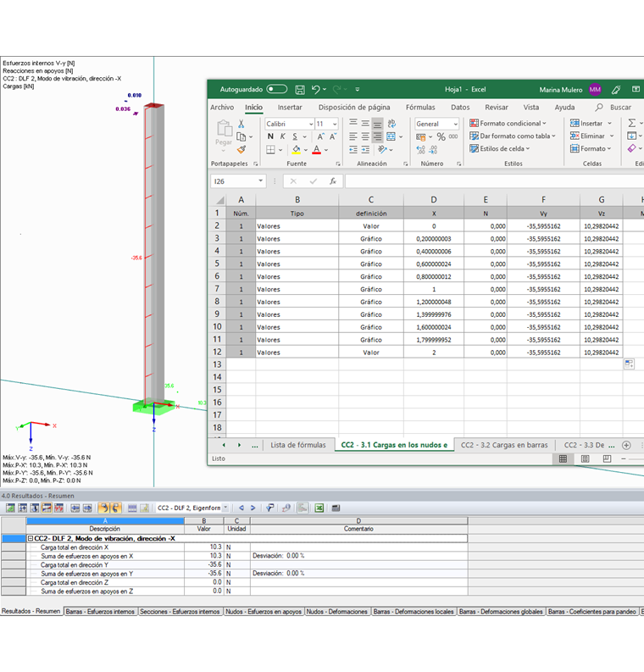The image size is (644, 672).
Task: Click previous sheet scroll arrow
Action: [224, 445]
